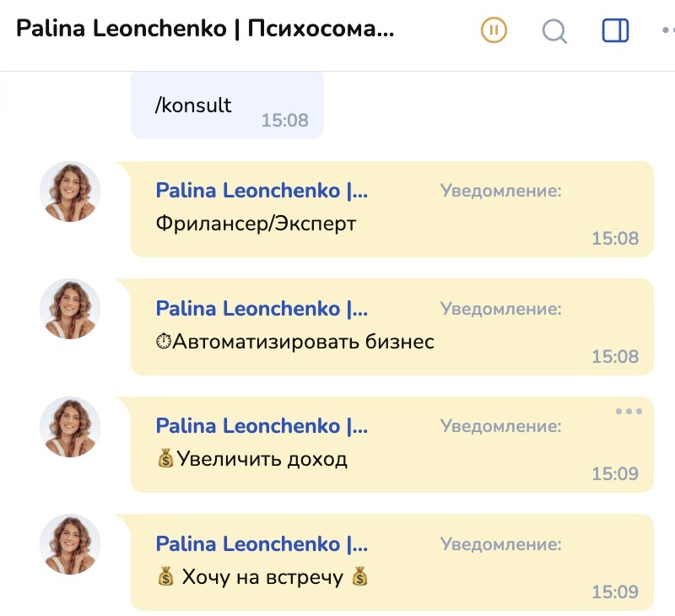Pause the chat bot with the orange pause icon

pos(494,30)
